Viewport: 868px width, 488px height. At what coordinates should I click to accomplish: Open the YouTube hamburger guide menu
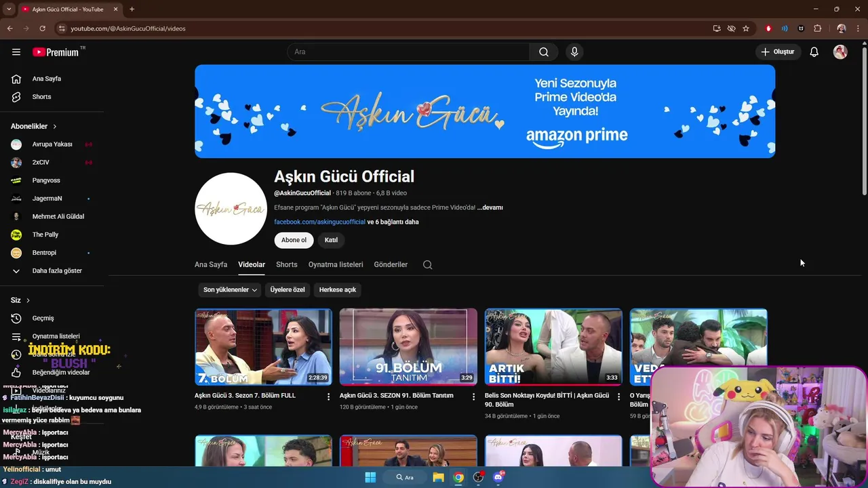tap(16, 52)
